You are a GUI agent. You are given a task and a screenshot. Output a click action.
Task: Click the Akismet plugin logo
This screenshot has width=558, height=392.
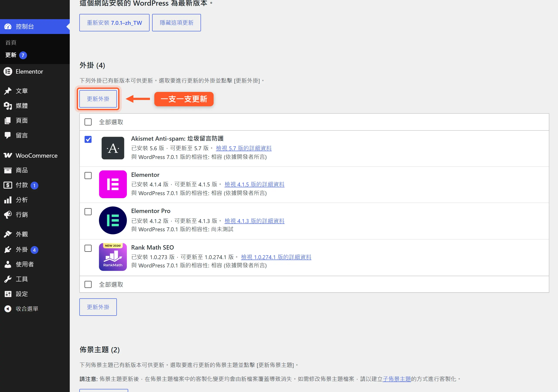(x=113, y=148)
